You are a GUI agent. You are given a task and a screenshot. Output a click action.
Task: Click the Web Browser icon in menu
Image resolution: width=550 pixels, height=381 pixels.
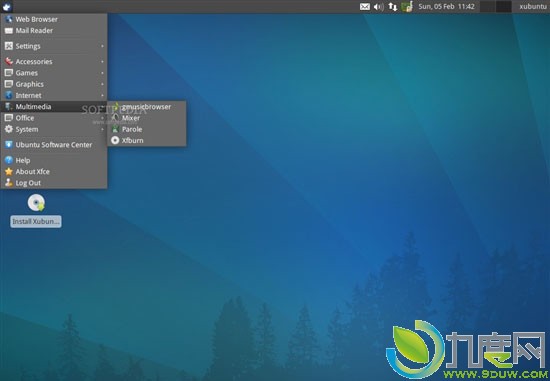9,19
